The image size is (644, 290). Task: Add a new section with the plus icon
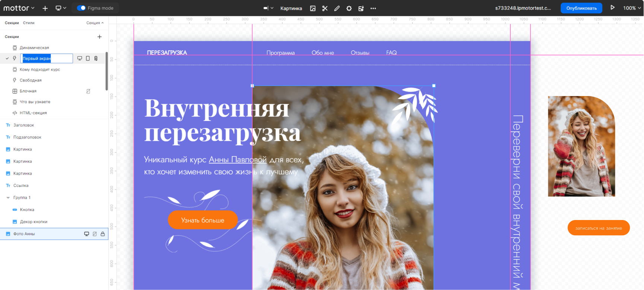(99, 36)
